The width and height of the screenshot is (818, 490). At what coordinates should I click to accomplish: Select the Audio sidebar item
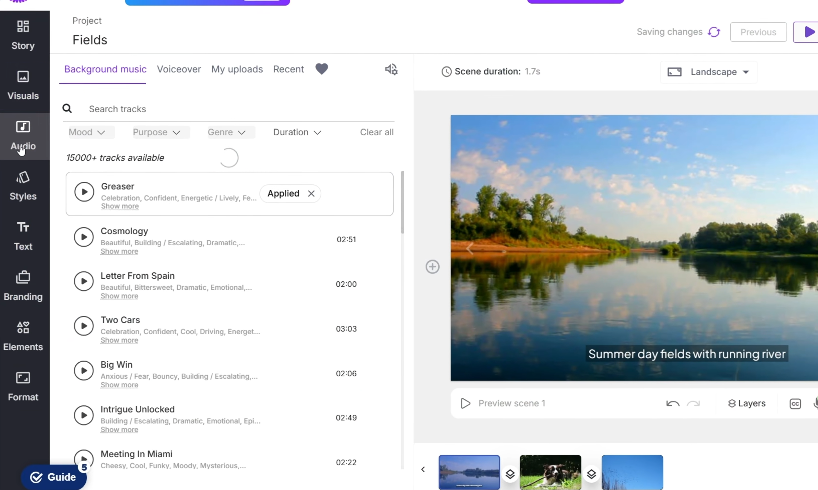point(23,136)
